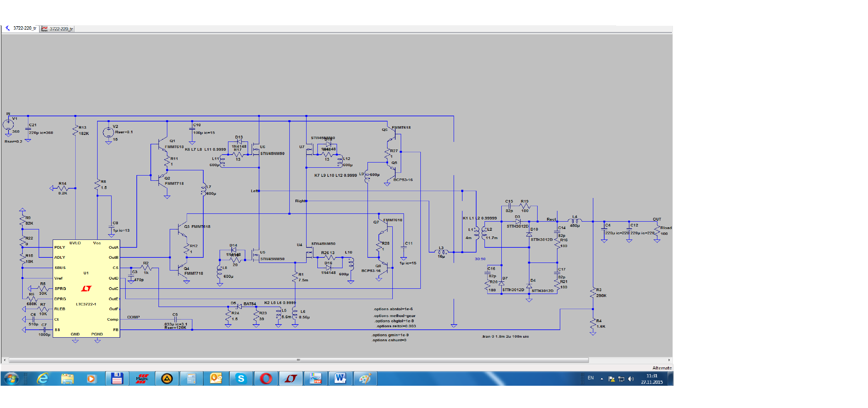This screenshot has width=868, height=408.
Task: Select the OUT net label
Action: (657, 219)
